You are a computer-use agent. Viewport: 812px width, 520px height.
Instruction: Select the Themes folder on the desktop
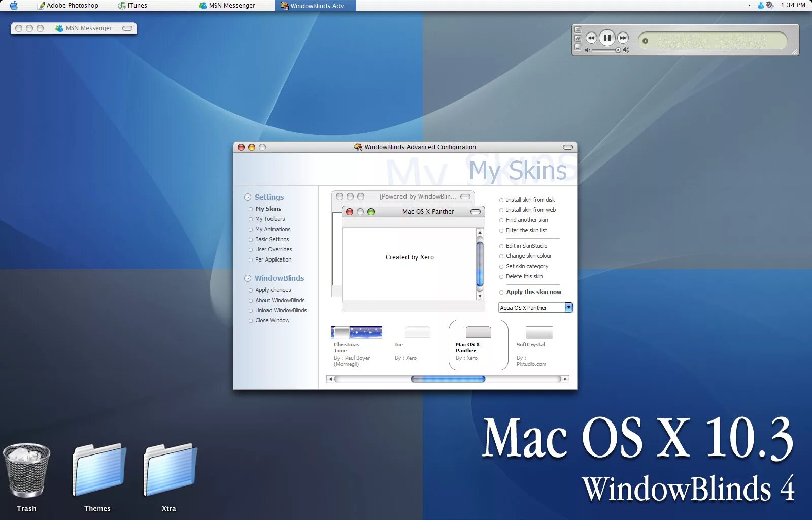(98, 477)
